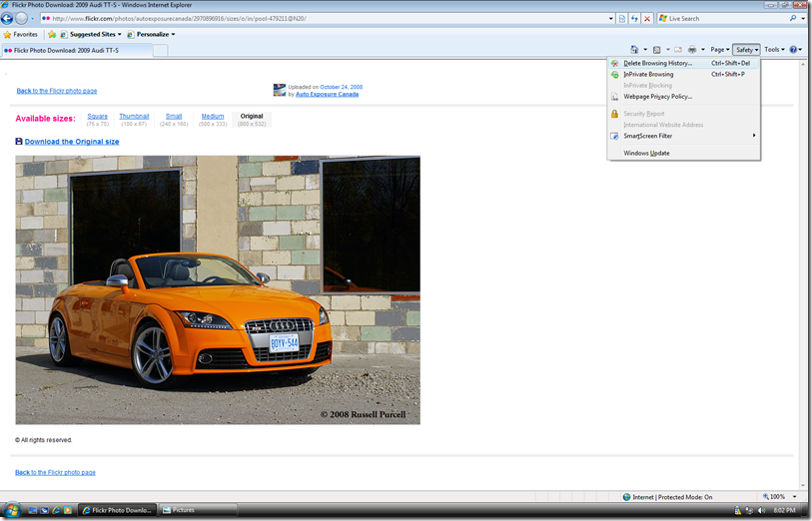Click the Forward navigation arrow button
Screen dimensions: 812x521
point(21,19)
